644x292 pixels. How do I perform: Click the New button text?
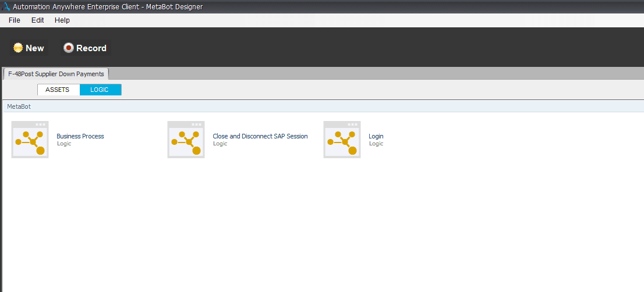pos(35,48)
